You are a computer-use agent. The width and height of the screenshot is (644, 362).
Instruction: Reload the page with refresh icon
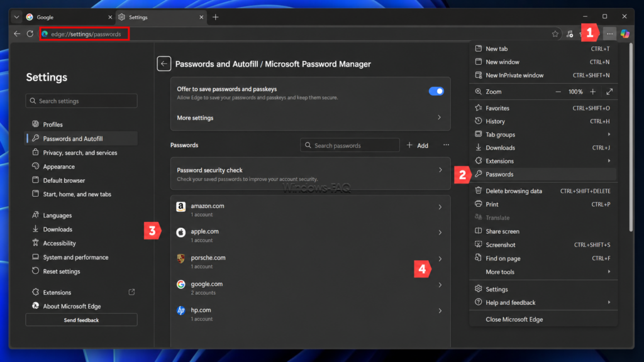(x=30, y=34)
